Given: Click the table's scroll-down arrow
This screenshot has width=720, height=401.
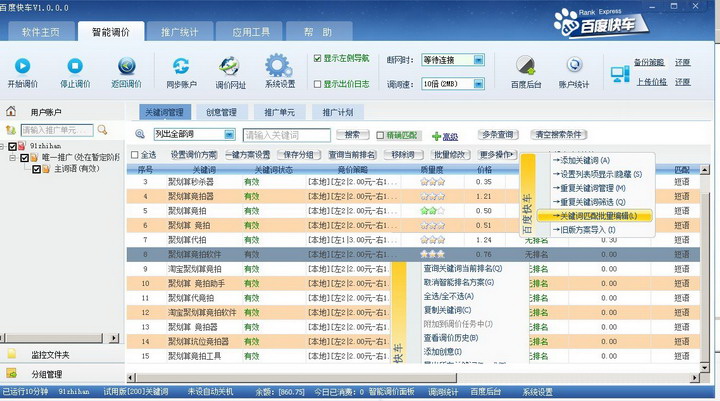Looking at the screenshot, I should pos(704,367).
